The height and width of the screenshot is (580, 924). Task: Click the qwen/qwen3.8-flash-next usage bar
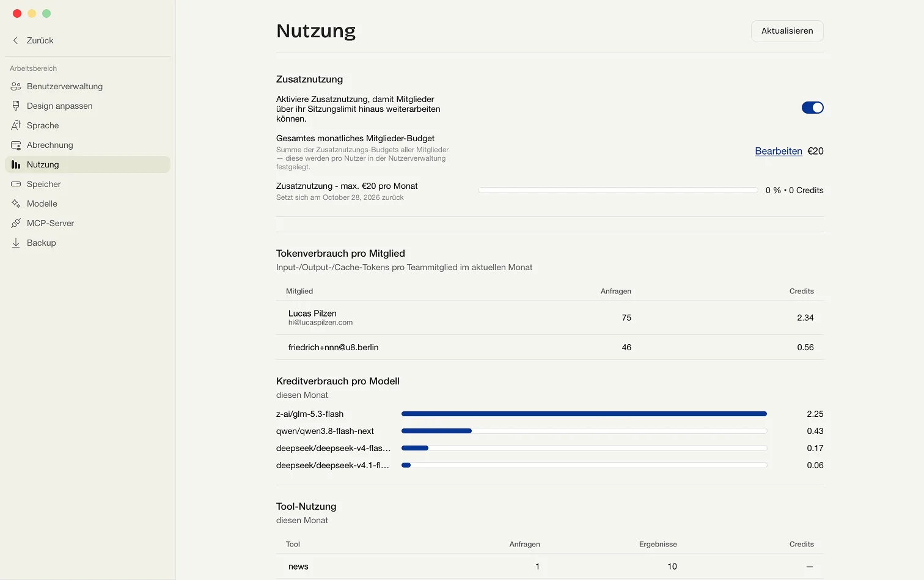pyautogui.click(x=584, y=431)
